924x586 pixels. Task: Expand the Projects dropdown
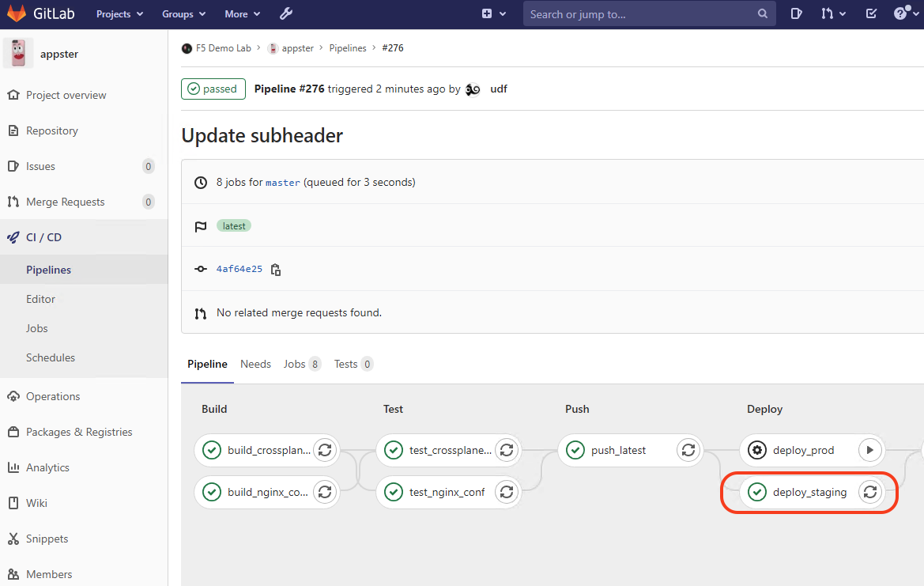coord(119,14)
